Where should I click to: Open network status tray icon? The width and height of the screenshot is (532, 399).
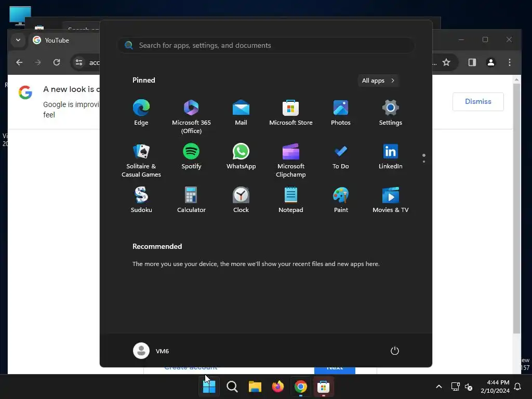[x=455, y=387]
